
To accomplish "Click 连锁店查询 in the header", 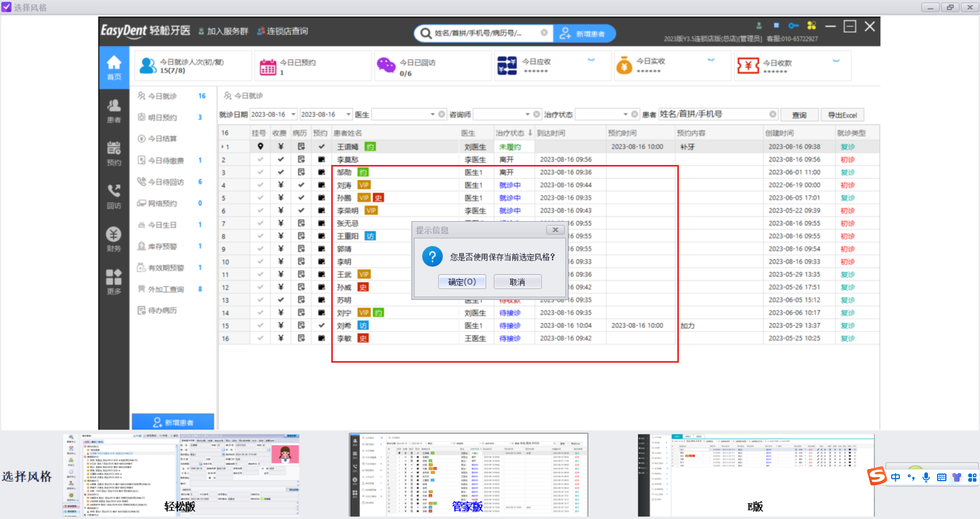I will 282,31.
